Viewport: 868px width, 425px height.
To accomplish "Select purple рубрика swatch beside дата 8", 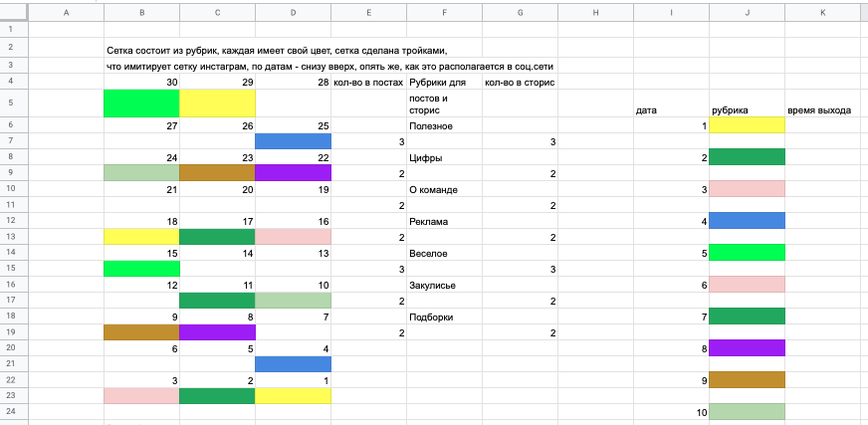I will (748, 348).
